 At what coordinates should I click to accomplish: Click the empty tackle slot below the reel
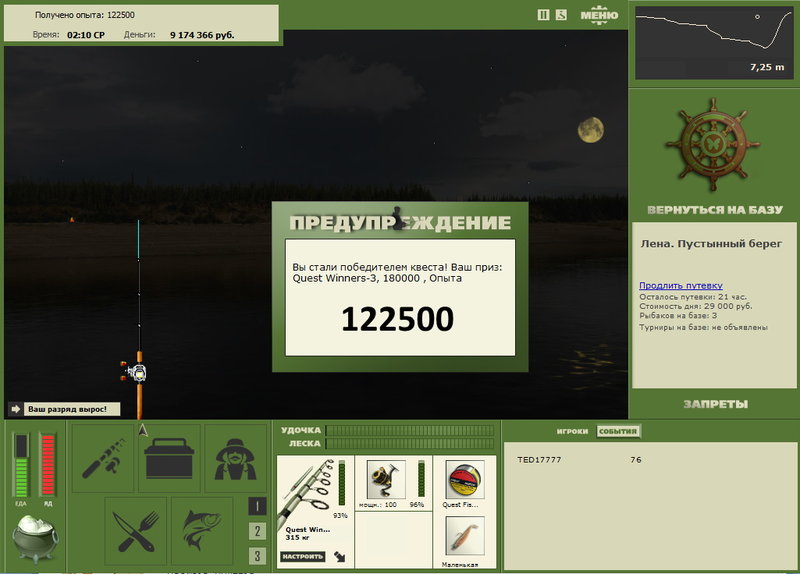[x=393, y=540]
